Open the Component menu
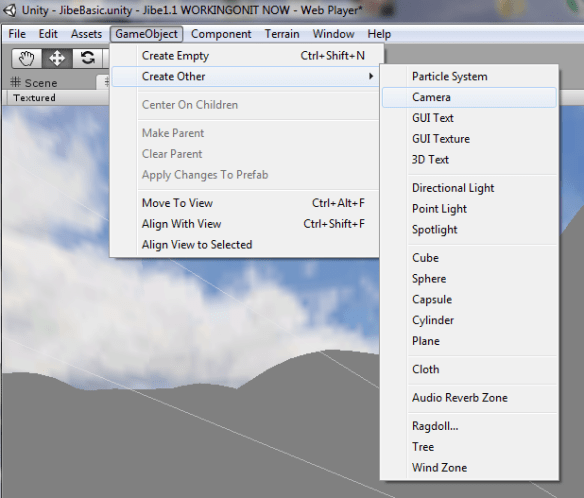 click(x=221, y=34)
